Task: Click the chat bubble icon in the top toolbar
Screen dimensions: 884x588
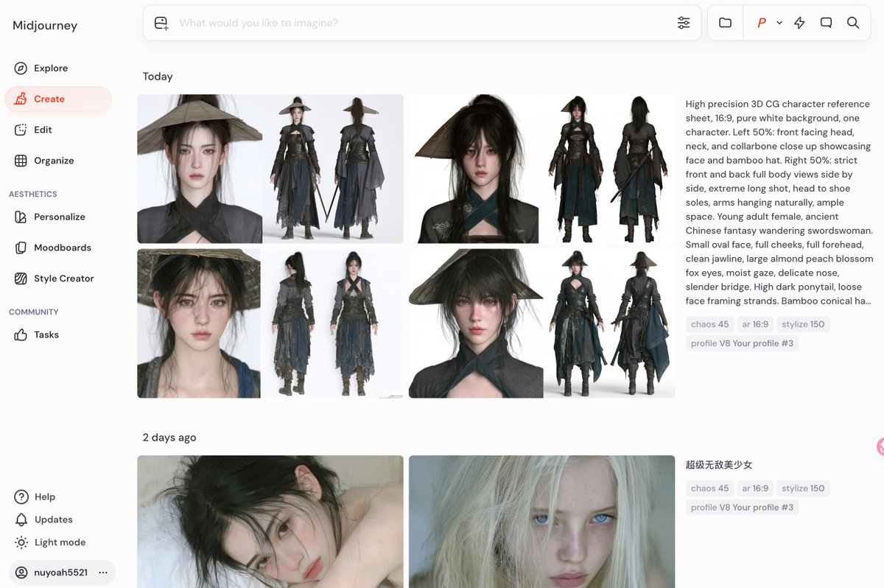Action: (826, 23)
